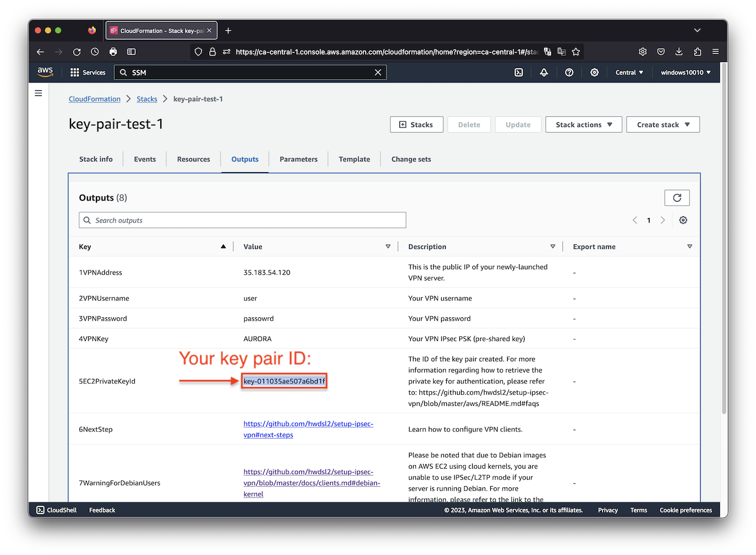This screenshot has height=555, width=756.
Task: Click Feedback in the footer
Action: click(x=102, y=510)
